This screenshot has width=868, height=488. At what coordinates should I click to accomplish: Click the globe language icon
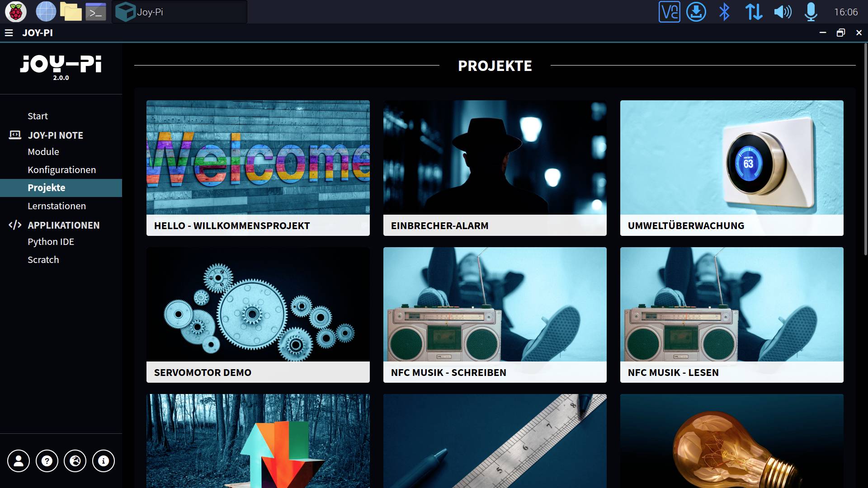coord(75,461)
